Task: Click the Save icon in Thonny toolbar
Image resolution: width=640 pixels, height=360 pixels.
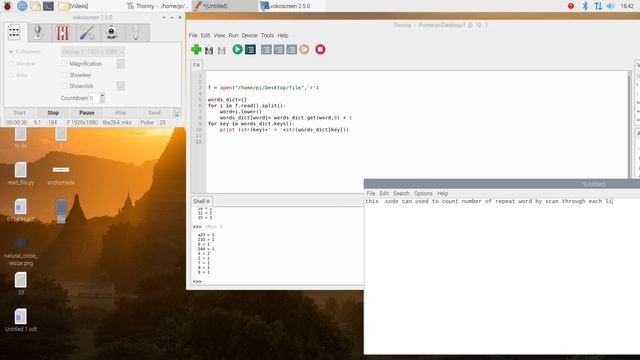Action: click(222, 50)
